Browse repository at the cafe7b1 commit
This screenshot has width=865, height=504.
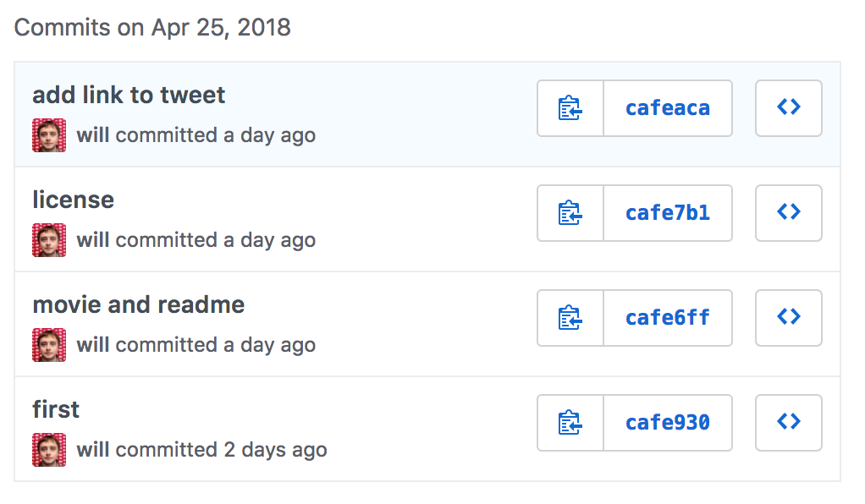click(788, 213)
